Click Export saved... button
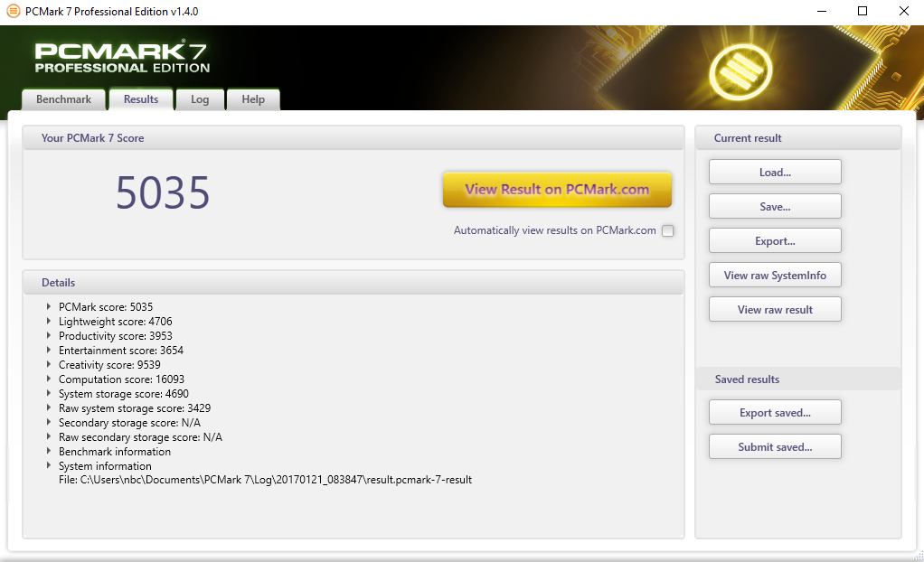Screen dimensions: 924x562 (775, 412)
